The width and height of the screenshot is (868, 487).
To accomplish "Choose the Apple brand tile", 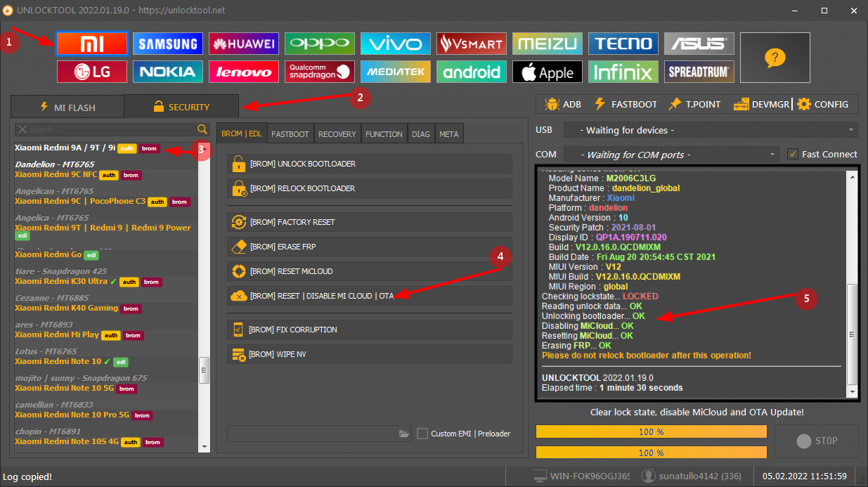I will [548, 72].
